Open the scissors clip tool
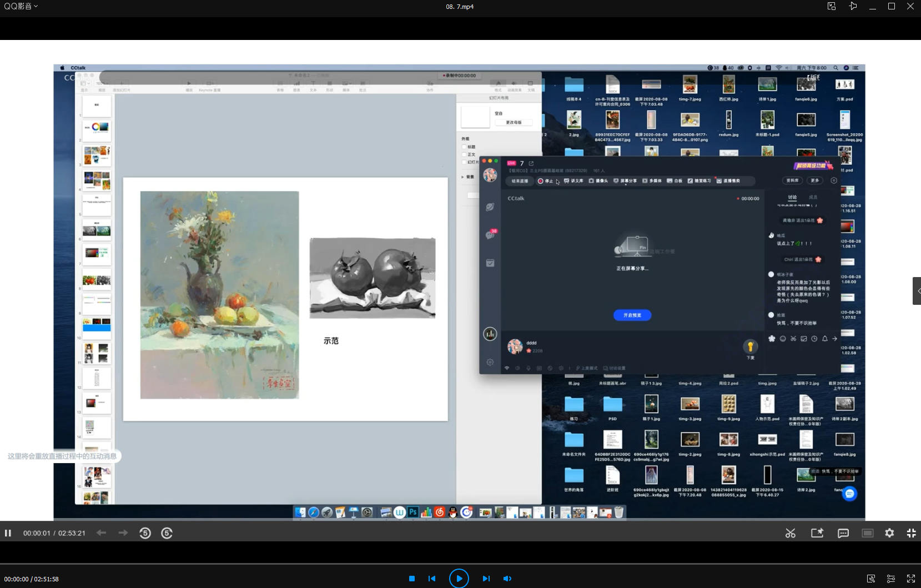The image size is (921, 588). click(791, 533)
